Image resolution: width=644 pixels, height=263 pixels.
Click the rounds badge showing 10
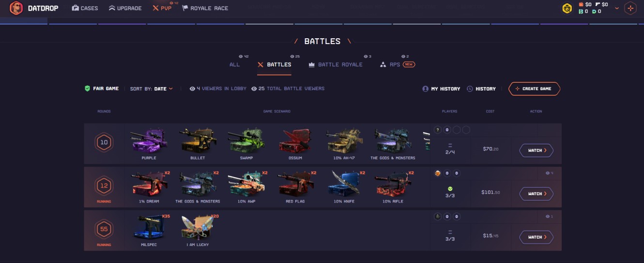click(x=104, y=143)
